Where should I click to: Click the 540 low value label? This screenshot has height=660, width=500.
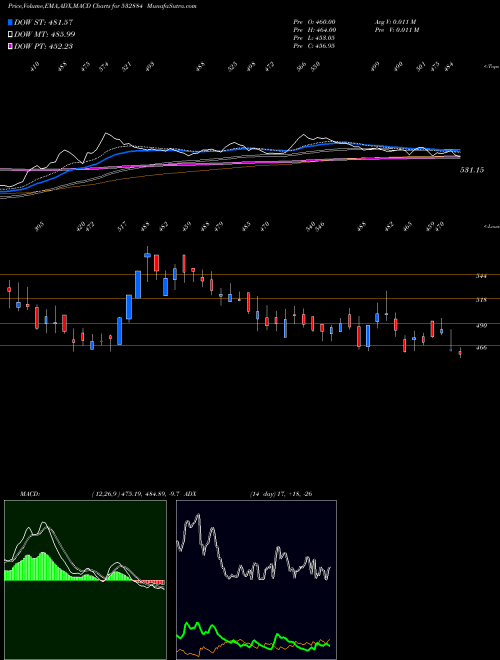(310, 227)
